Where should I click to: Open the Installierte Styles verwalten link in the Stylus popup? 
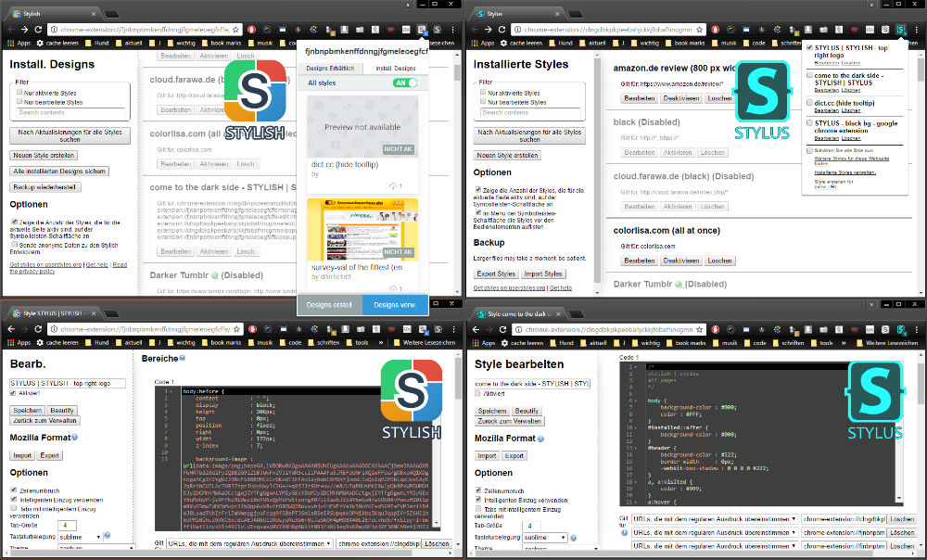click(x=844, y=172)
